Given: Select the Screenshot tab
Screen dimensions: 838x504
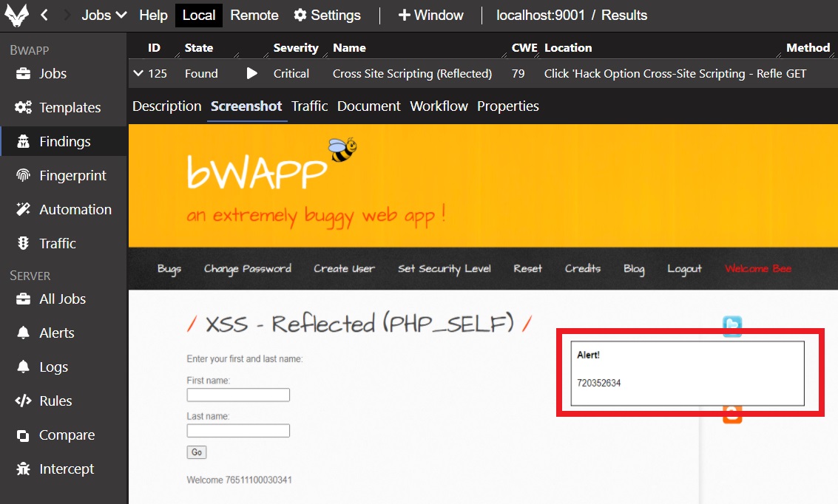Looking at the screenshot, I should click(246, 106).
